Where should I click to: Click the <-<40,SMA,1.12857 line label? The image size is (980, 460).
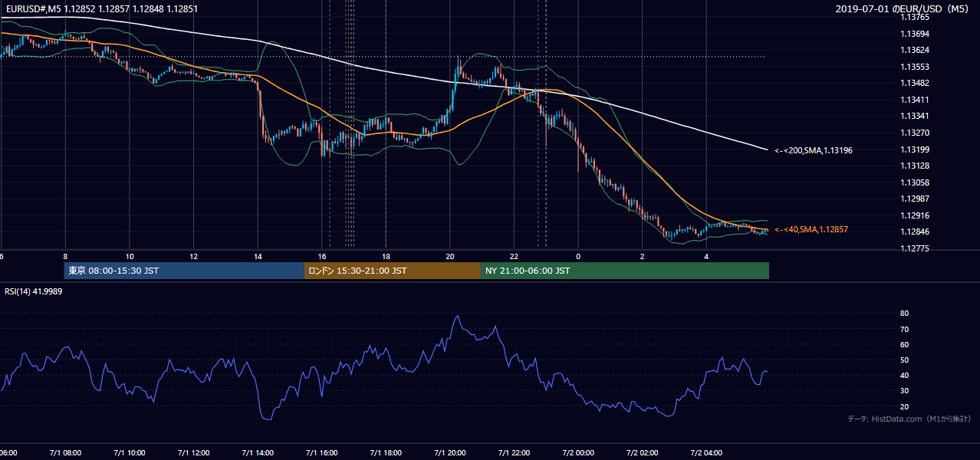811,229
